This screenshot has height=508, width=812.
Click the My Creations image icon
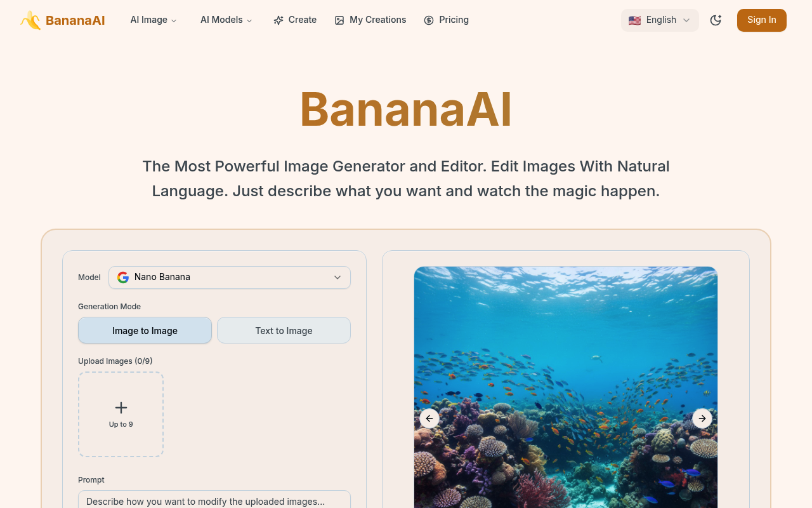(339, 20)
